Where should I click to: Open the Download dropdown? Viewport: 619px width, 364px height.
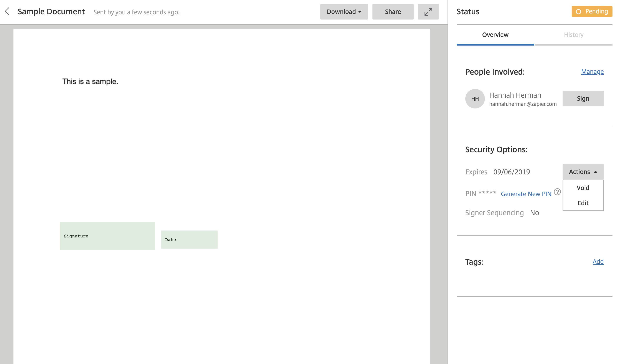point(344,12)
